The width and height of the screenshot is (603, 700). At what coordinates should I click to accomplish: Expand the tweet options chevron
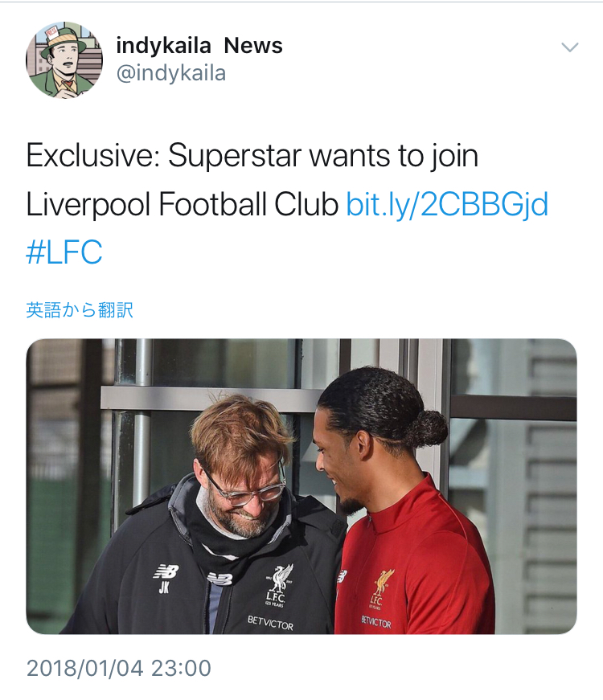569,47
